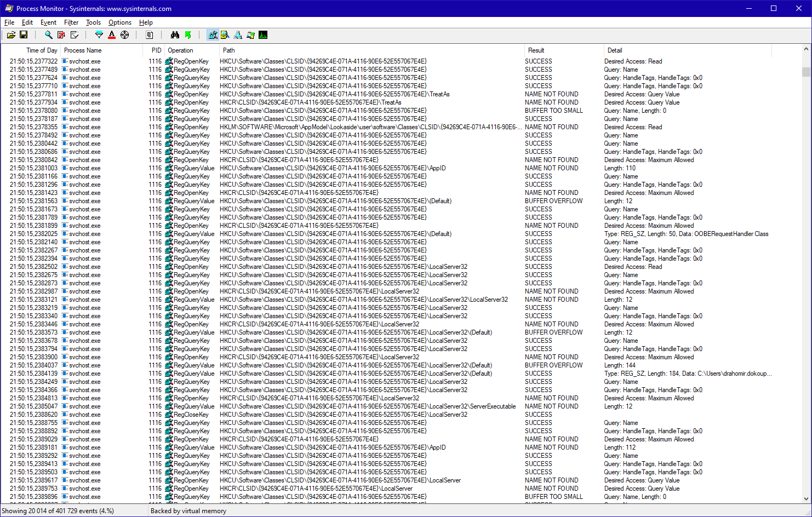This screenshot has width=812, height=517.
Task: Open the Process Tree icon
Action: pos(150,35)
